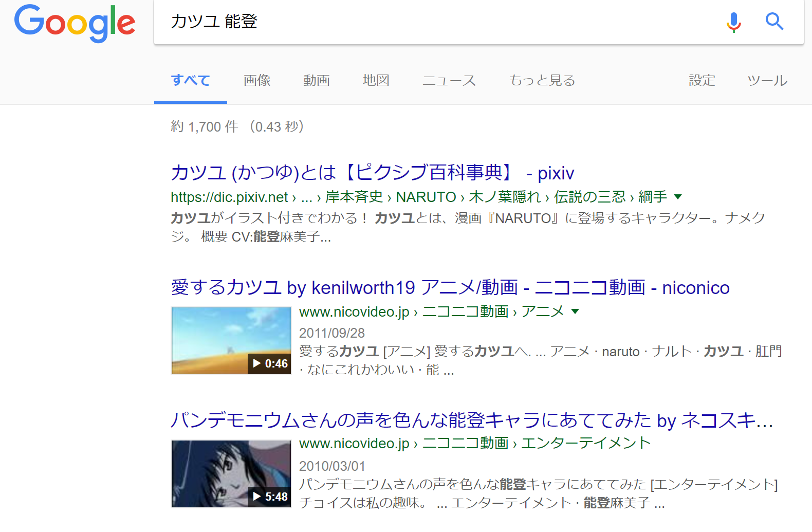812x532 pixels.
Task: Open the カツユ ピクシブ百科事典 result link
Action: point(372,173)
